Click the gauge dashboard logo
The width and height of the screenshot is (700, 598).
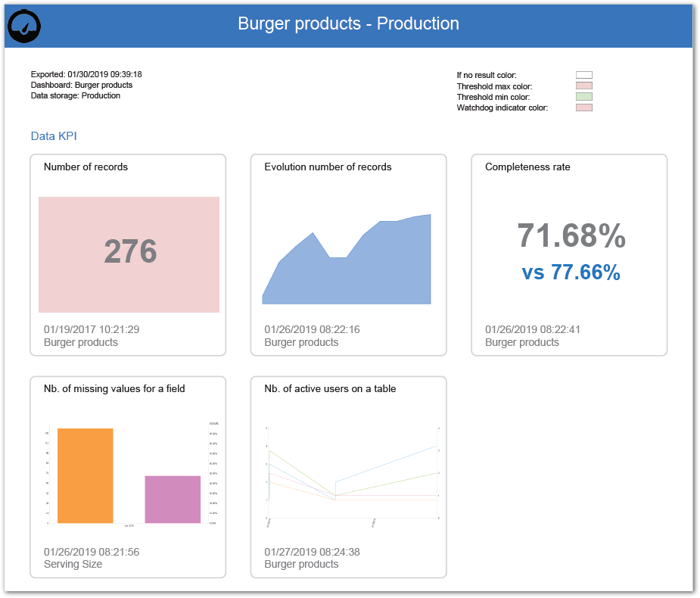point(24,25)
